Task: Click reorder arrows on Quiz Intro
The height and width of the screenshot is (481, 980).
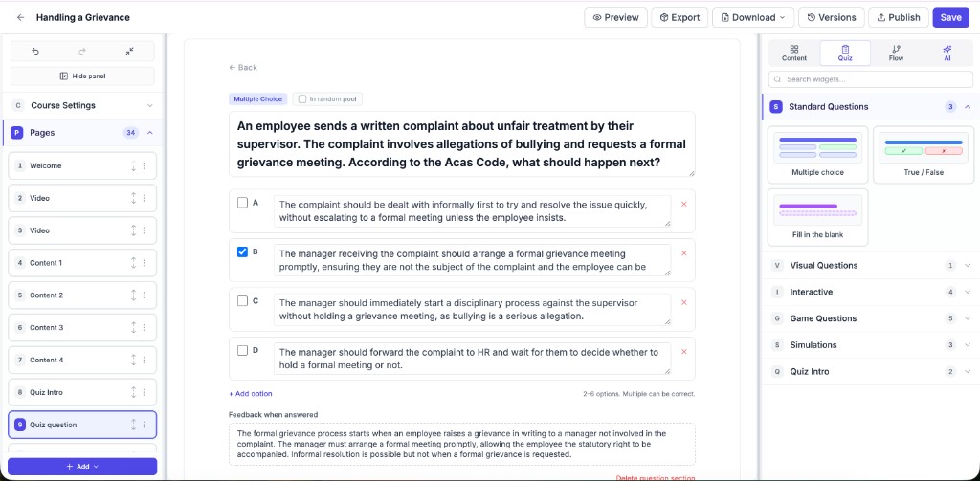Action: coord(133,392)
